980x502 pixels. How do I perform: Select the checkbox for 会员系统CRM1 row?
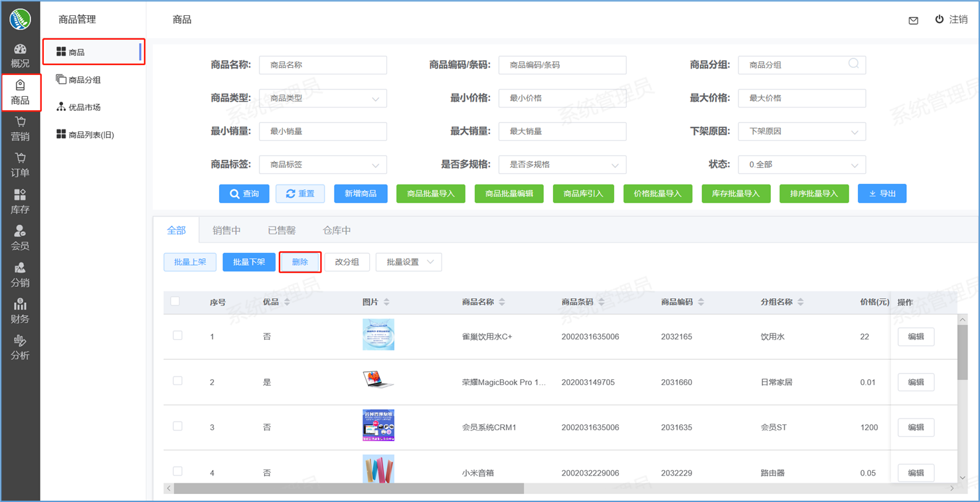(x=177, y=426)
